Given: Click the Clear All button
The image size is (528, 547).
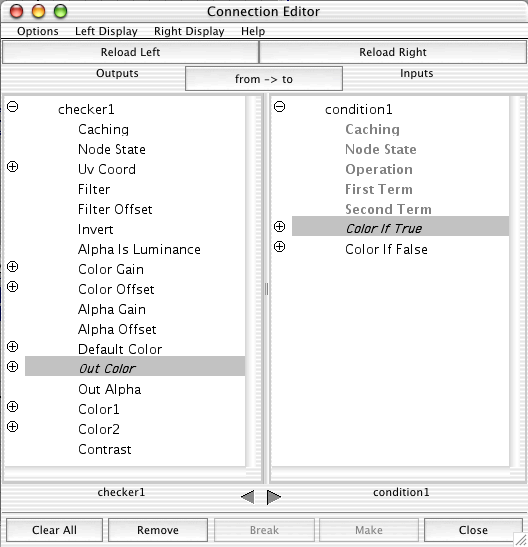Looking at the screenshot, I should pyautogui.click(x=54, y=530).
